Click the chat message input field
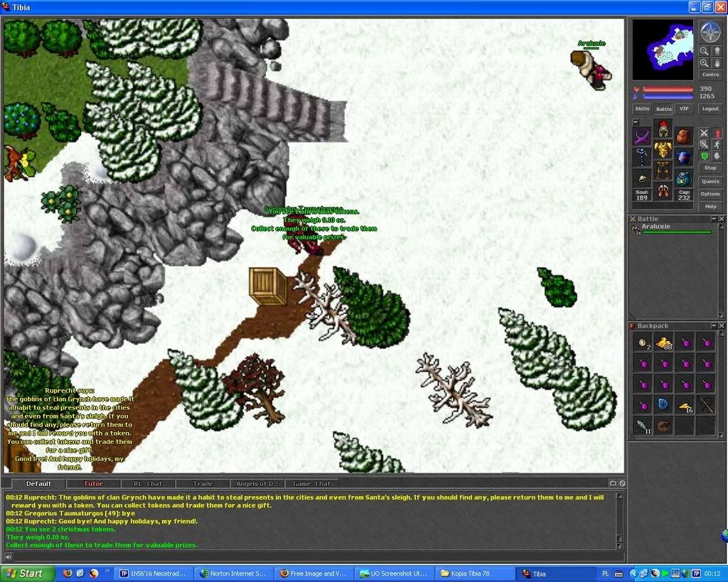 (317, 556)
